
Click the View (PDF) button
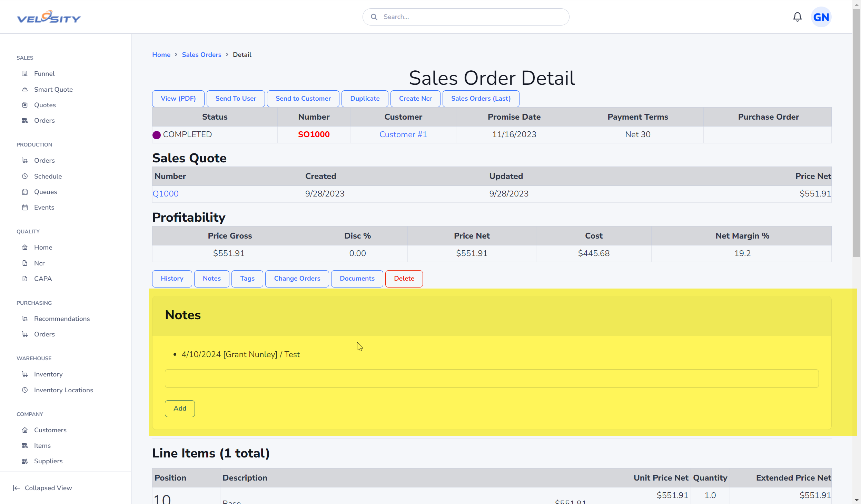click(178, 99)
